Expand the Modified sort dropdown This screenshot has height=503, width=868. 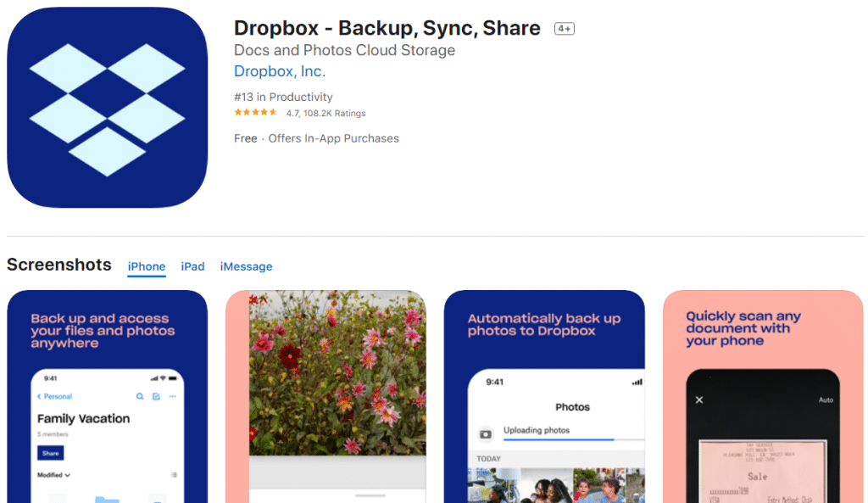[53, 475]
